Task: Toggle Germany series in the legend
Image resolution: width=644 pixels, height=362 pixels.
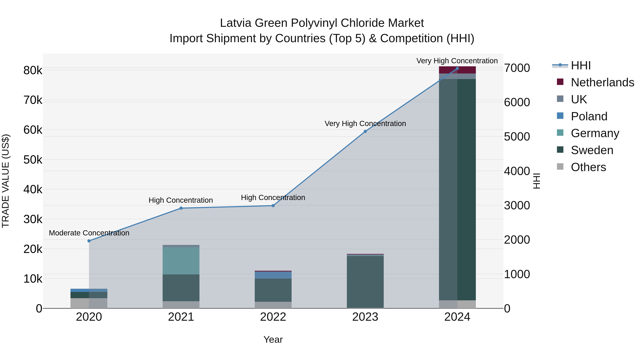Action: coord(588,133)
